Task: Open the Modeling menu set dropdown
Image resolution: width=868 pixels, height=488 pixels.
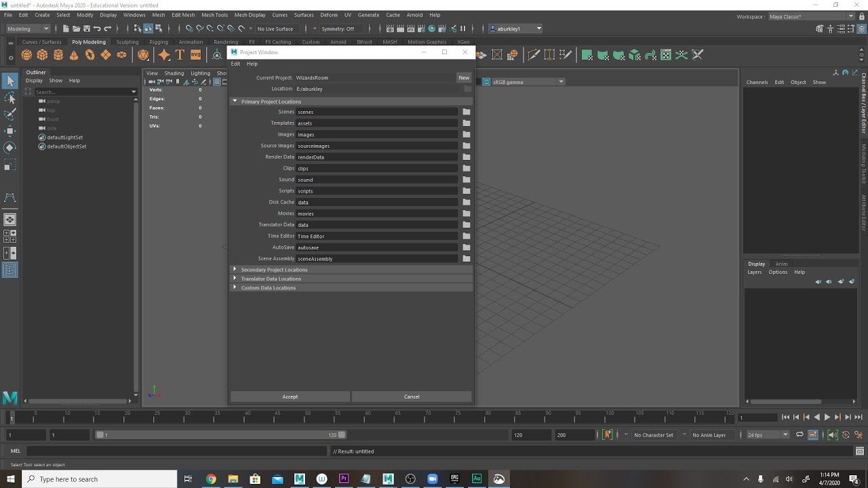Action: 28,28
